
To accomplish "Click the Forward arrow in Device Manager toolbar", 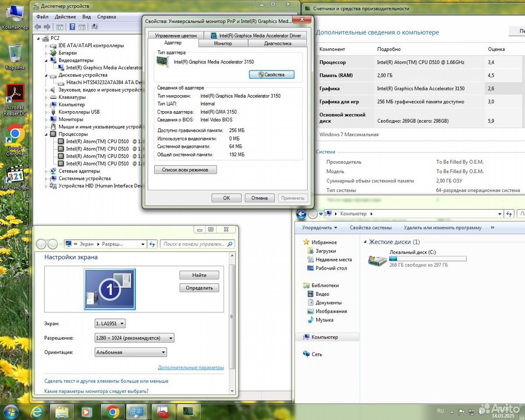I will tap(48, 27).
